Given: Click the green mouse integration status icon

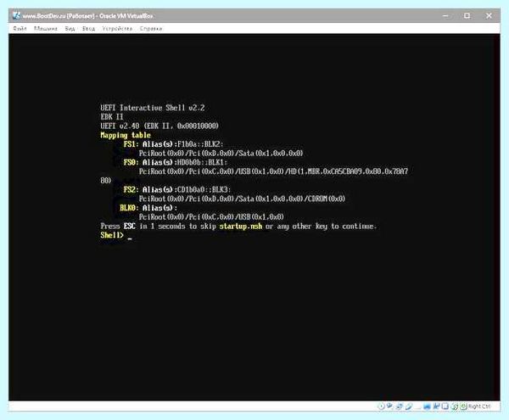Looking at the screenshot, I should click(463, 406).
